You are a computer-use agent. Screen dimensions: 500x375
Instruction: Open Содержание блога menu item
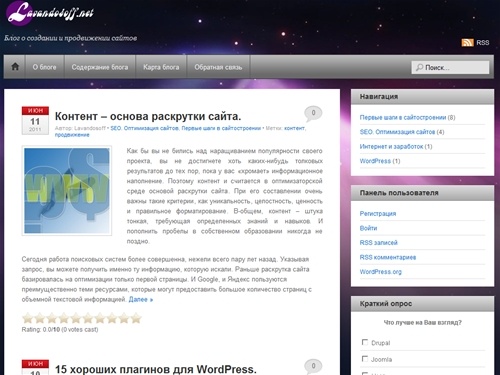tap(100, 67)
